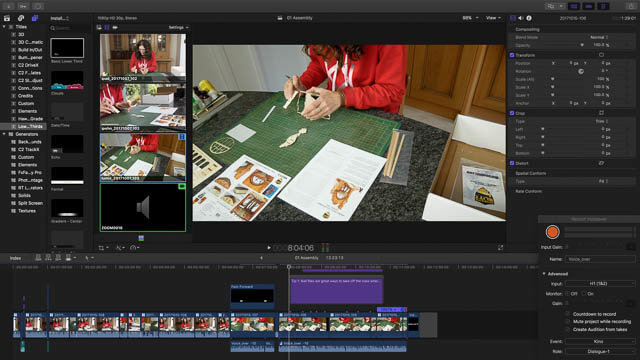Open the viewer View dropdown
The height and width of the screenshot is (360, 640).
tap(493, 18)
